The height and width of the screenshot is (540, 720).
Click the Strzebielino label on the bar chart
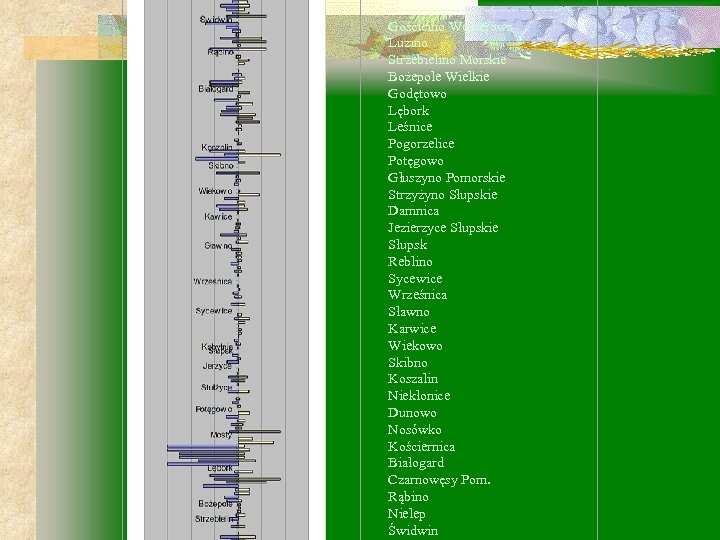tap(214, 519)
